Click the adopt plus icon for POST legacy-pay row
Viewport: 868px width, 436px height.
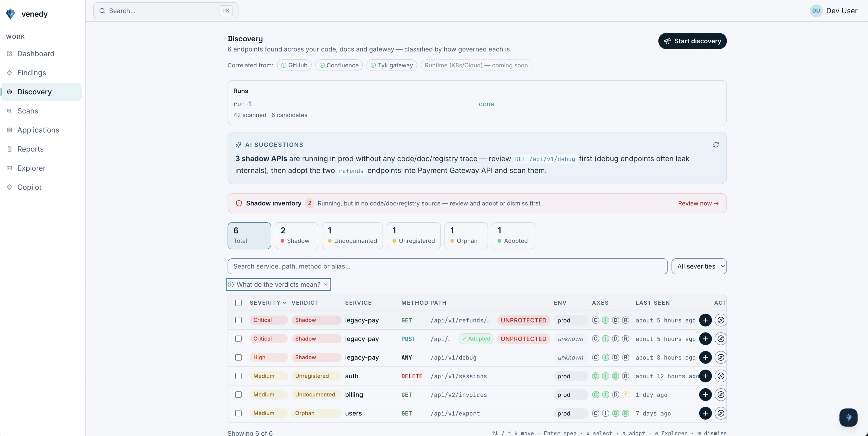tap(705, 339)
